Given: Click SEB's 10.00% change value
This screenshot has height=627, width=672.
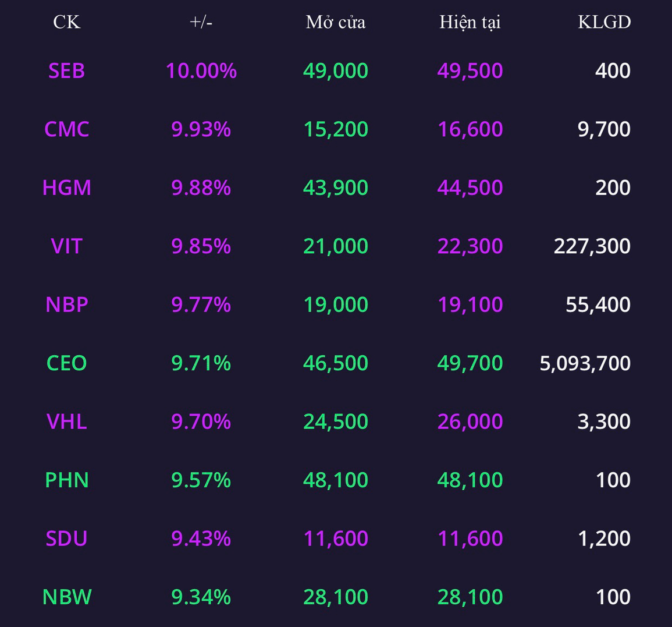Looking at the screenshot, I should (x=201, y=71).
